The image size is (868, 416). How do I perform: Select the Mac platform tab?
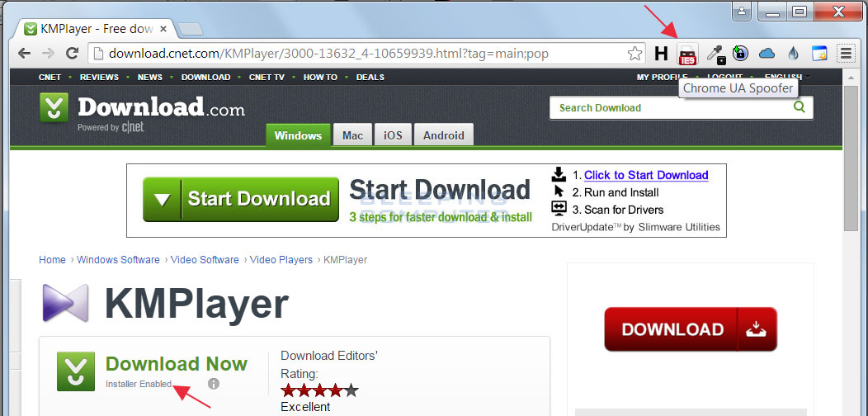[x=352, y=135]
